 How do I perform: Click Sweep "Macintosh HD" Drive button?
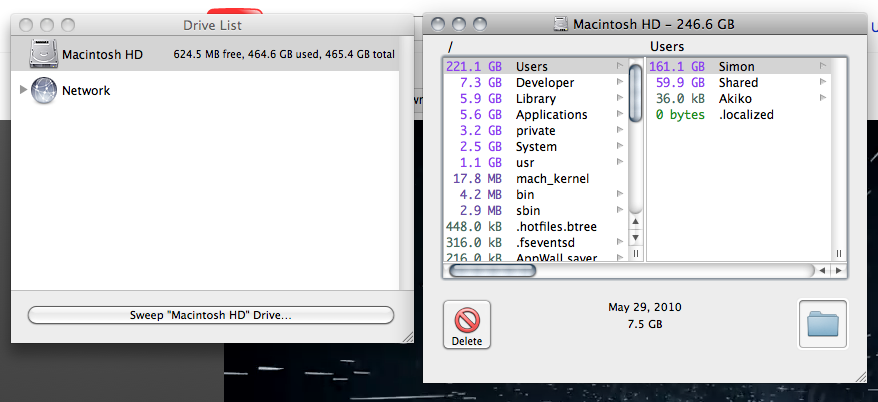211,315
